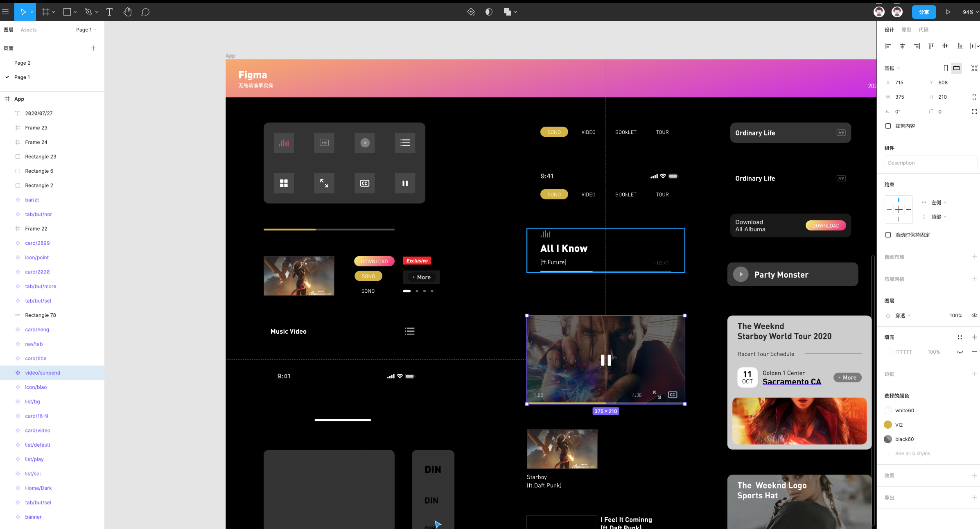
Task: Click the present play icon
Action: [x=948, y=12]
